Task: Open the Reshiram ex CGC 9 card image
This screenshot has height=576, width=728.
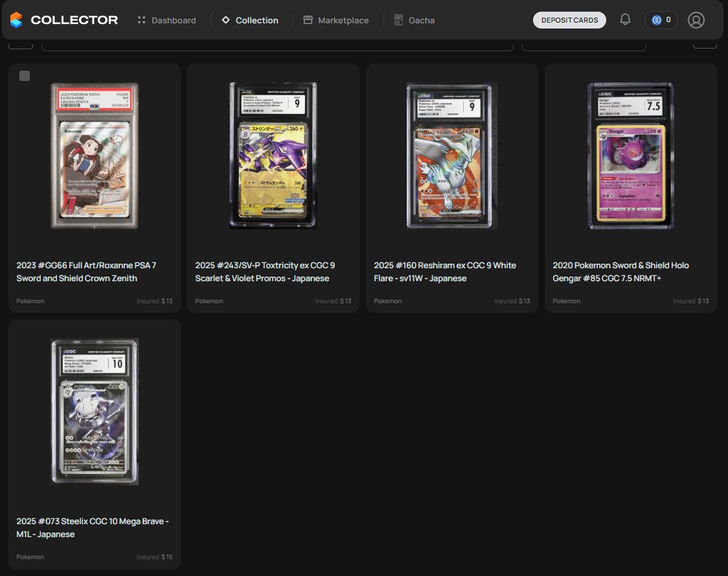Action: 451,156
